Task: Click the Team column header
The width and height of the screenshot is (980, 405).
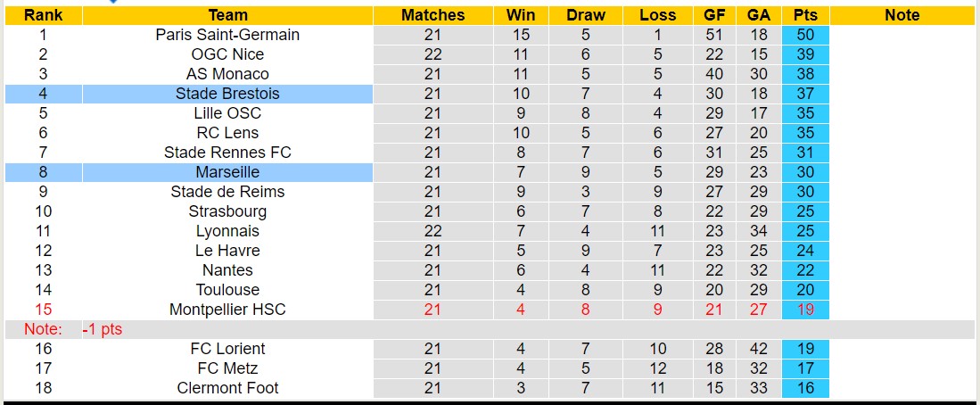Action: (227, 15)
